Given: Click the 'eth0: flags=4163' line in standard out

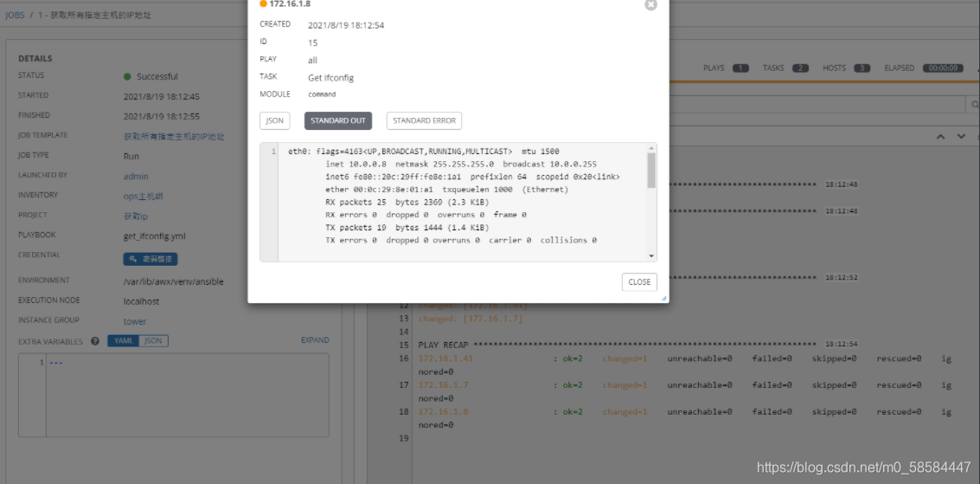Looking at the screenshot, I should pos(424,152).
